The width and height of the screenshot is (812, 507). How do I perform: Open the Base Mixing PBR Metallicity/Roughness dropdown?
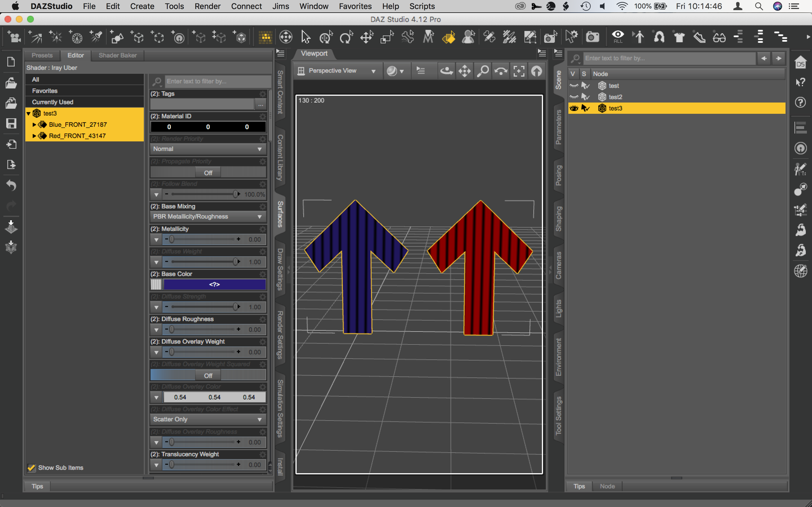tap(208, 217)
